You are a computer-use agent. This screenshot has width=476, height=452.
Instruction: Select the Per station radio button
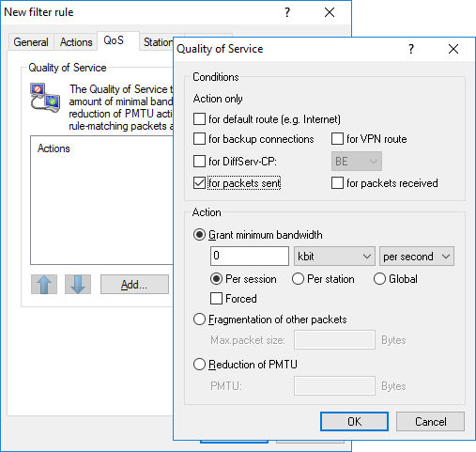(x=298, y=279)
